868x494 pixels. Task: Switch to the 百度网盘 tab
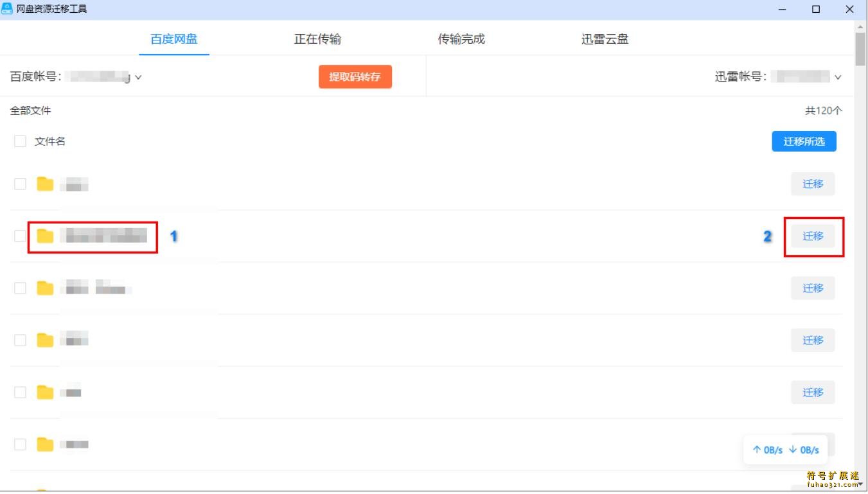(174, 39)
